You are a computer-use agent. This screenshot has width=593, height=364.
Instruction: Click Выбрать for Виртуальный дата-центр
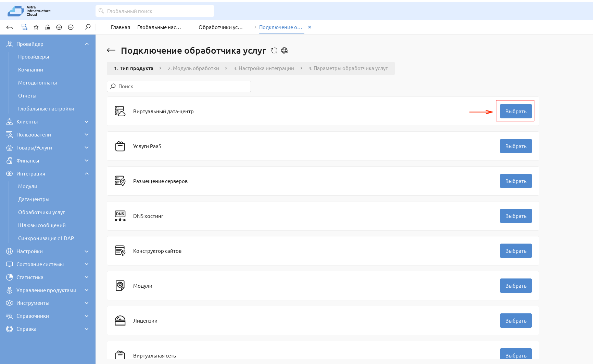(x=516, y=111)
